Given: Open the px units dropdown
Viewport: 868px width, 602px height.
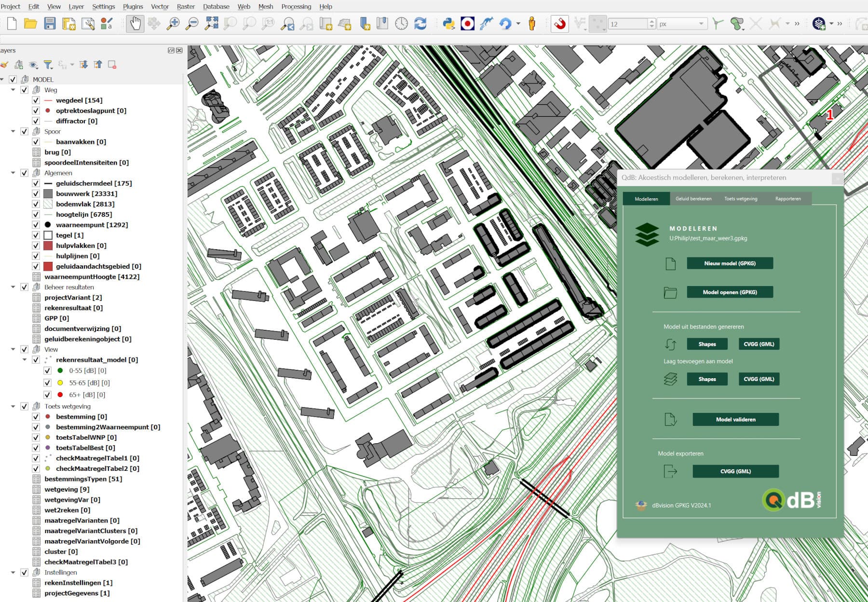Looking at the screenshot, I should tap(702, 23).
